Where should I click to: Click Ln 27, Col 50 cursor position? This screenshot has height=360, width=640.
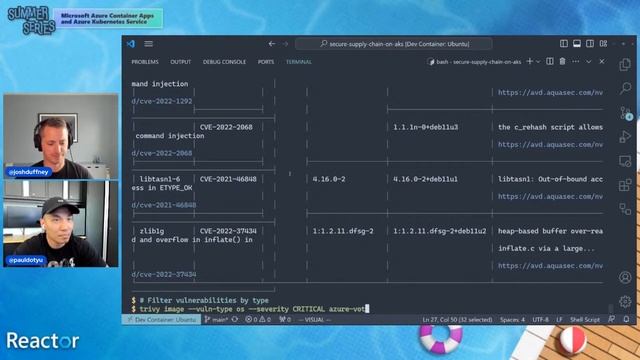[x=457, y=320]
